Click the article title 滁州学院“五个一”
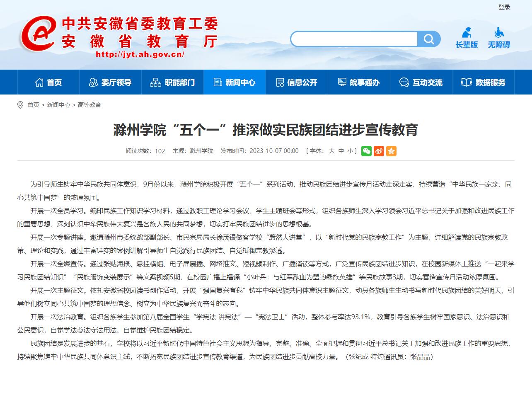The width and height of the screenshot is (532, 395). [266, 130]
